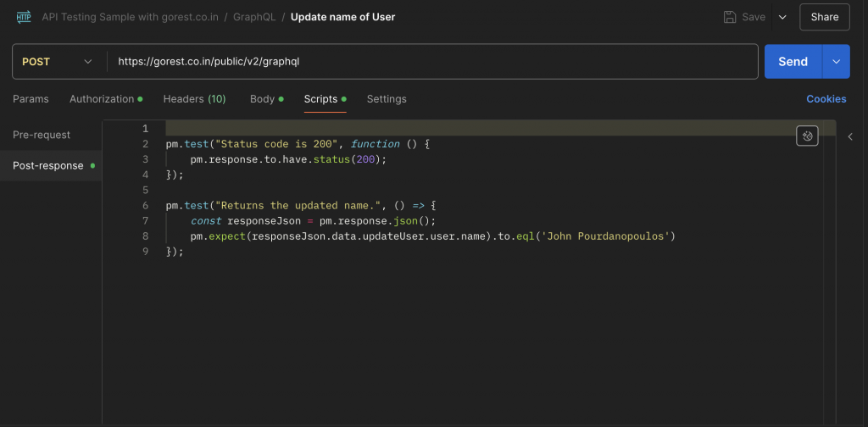Click the Share button

pyautogui.click(x=824, y=17)
